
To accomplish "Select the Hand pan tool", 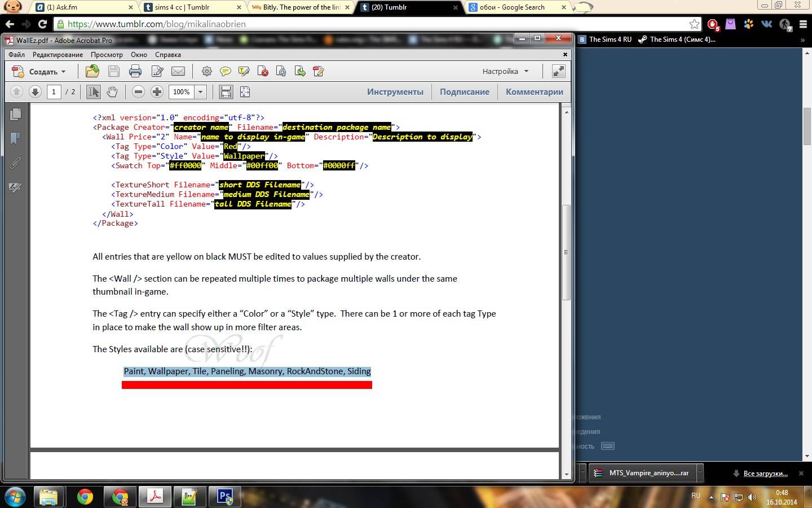I will (x=112, y=92).
